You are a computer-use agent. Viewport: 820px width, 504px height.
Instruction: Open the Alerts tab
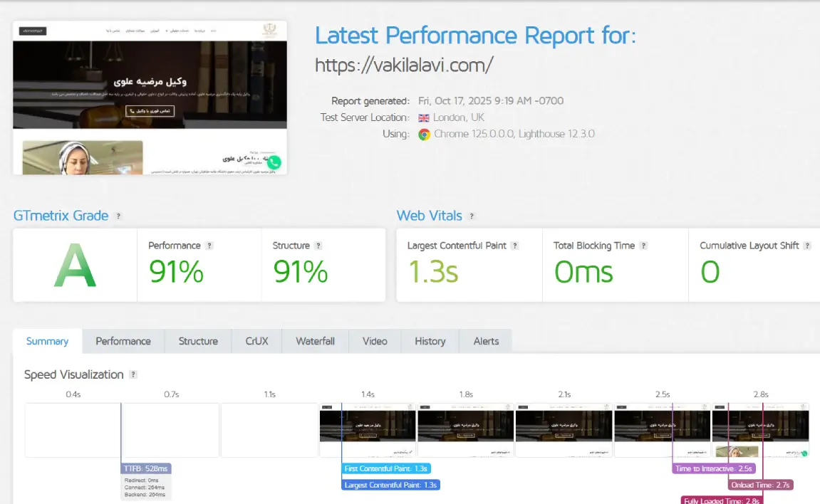click(486, 341)
